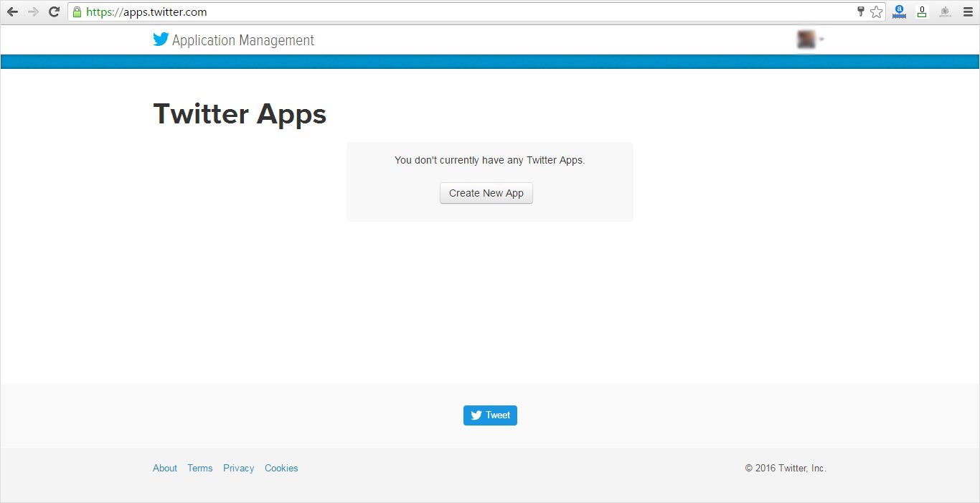Click "You don't currently have any Twitter Apps." text

coord(490,160)
